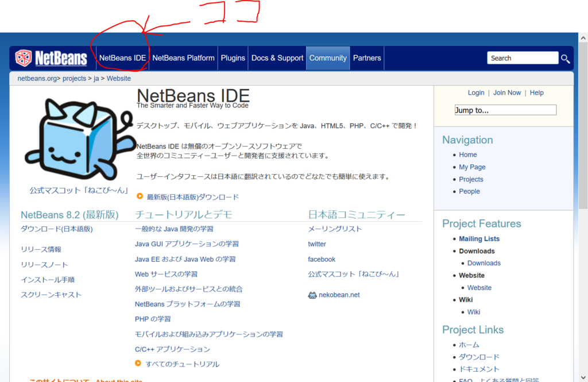The width and height of the screenshot is (588, 382).
Task: Open Mailing Lists under Project Features
Action: [479, 238]
